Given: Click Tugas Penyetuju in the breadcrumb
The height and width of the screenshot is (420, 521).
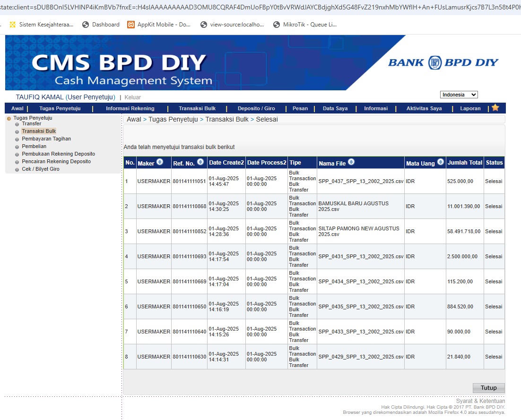Looking at the screenshot, I should [x=173, y=119].
